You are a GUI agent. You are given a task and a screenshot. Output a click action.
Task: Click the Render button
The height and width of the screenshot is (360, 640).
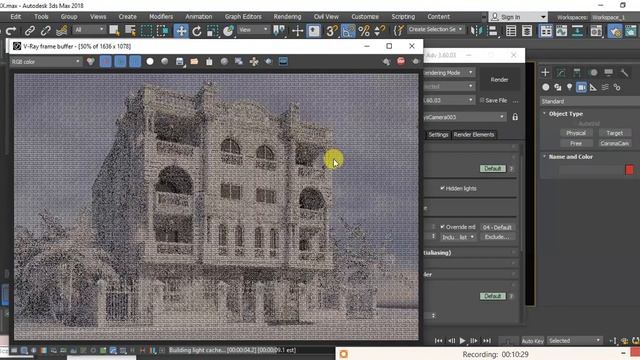pos(499,80)
